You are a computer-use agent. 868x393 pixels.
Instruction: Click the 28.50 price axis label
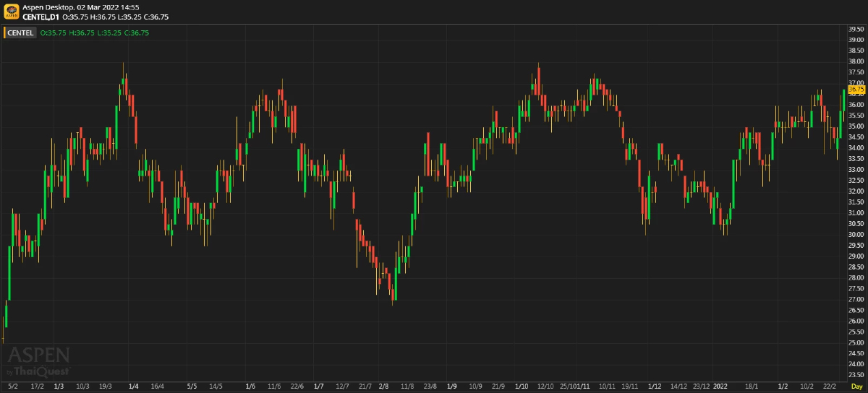tap(856, 267)
